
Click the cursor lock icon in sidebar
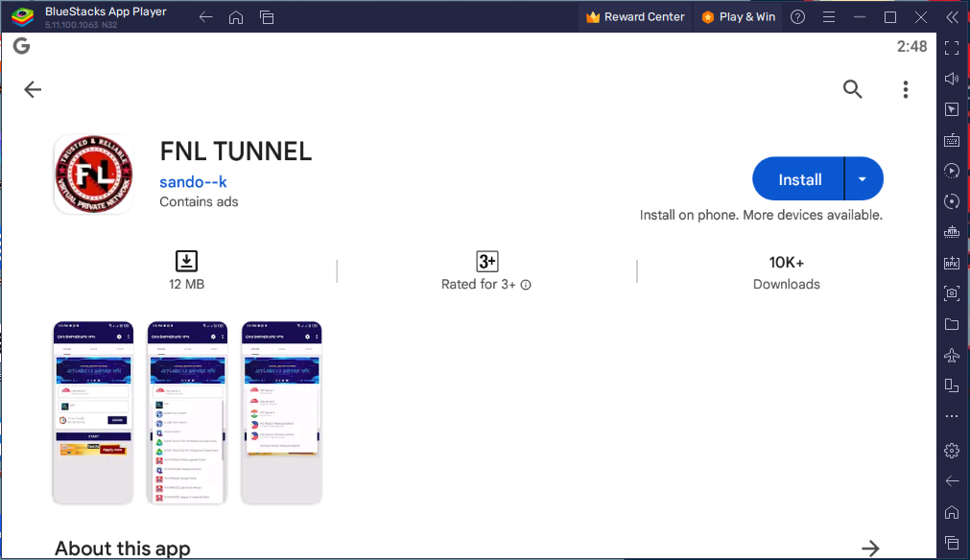[952, 109]
